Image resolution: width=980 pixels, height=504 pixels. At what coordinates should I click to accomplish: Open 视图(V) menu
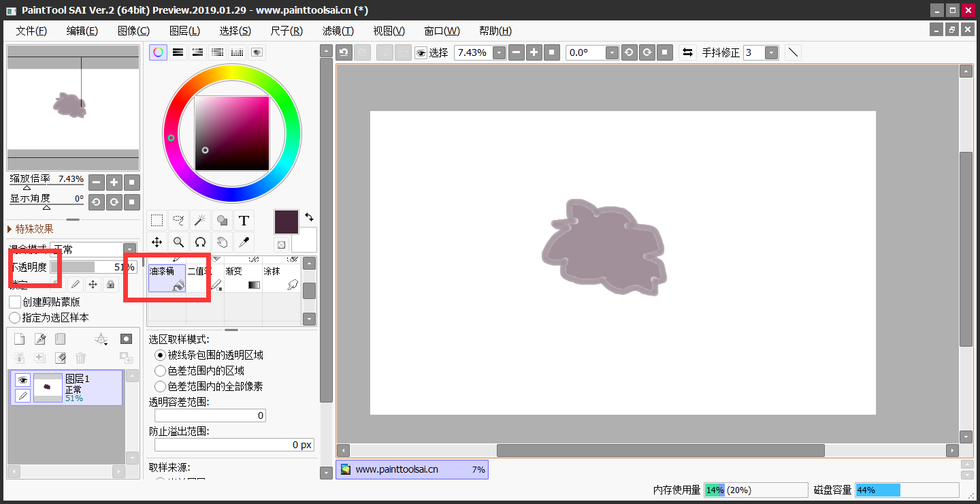pyautogui.click(x=389, y=31)
